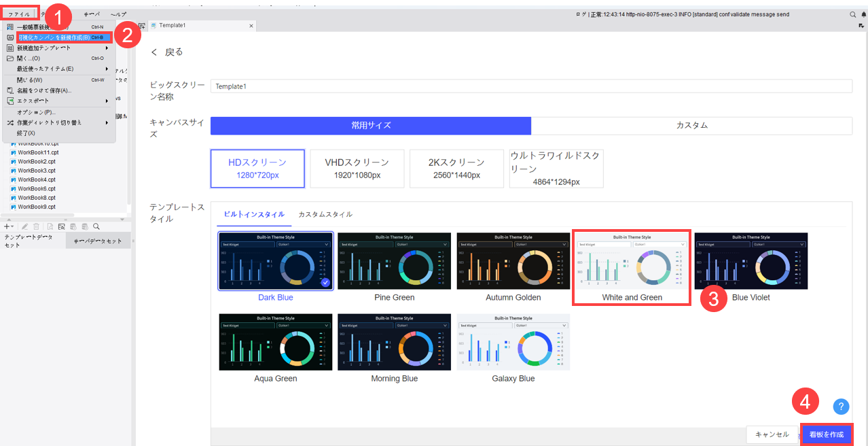Open the notifications bell icon
The image size is (868, 446).
863,14
